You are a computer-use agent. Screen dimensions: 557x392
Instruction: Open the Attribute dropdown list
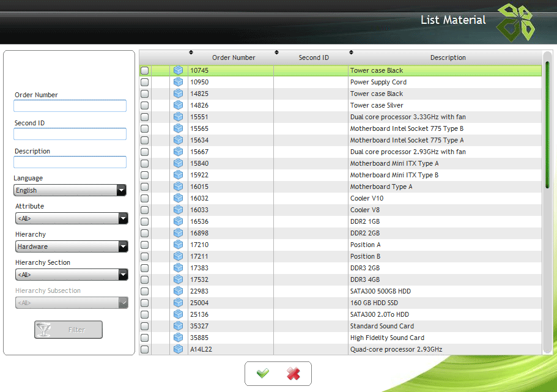[72, 218]
